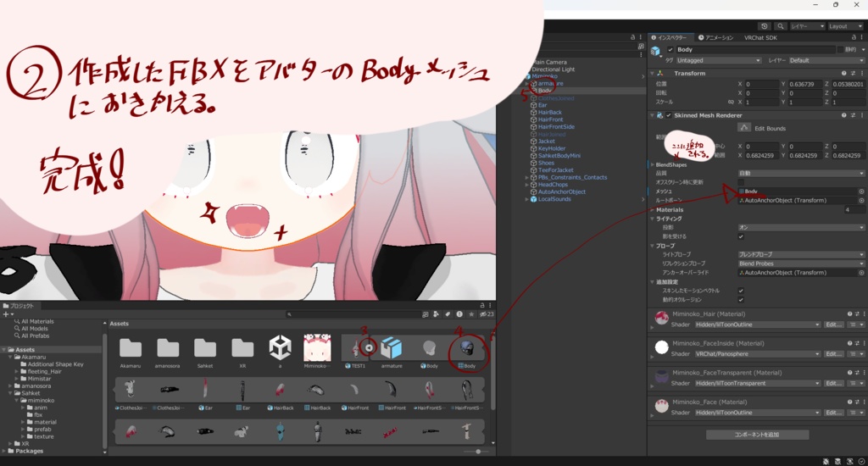
Task: Toggle update-when-offscreen checkbox
Action: click(741, 182)
